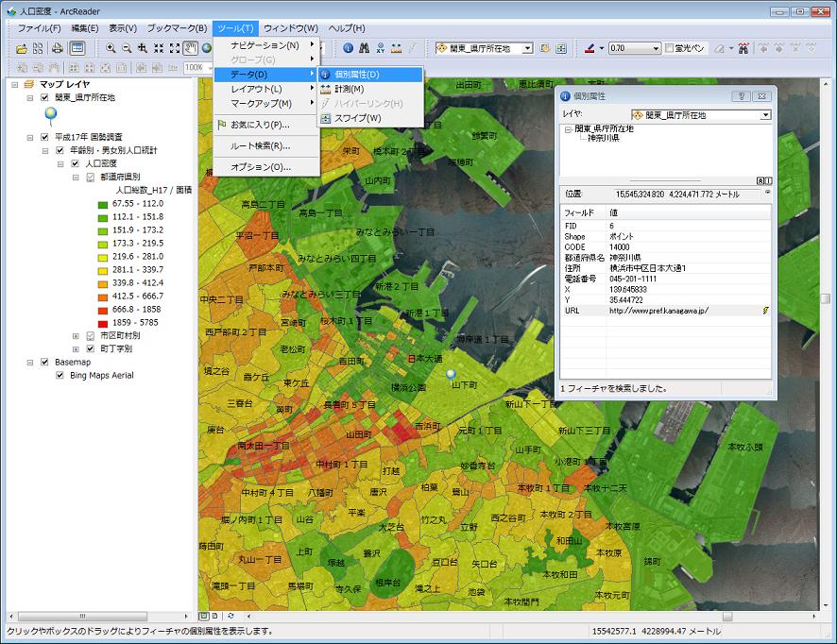Expand the 市区町村別 layer node
The height and width of the screenshot is (644, 837).
(76, 335)
